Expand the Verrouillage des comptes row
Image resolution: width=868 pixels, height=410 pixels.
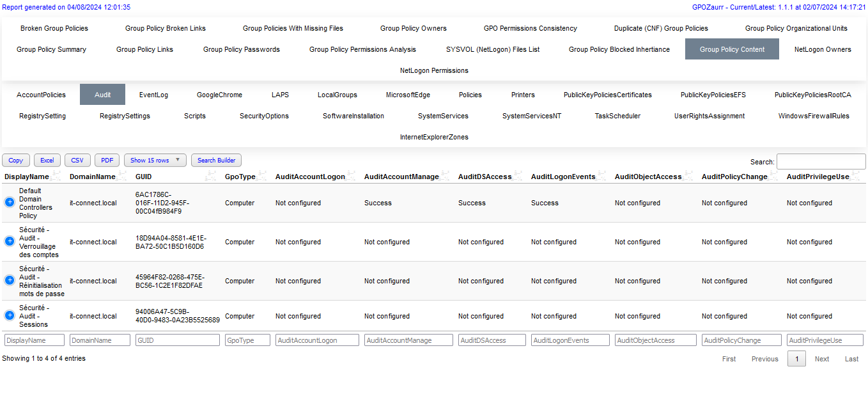(x=10, y=242)
